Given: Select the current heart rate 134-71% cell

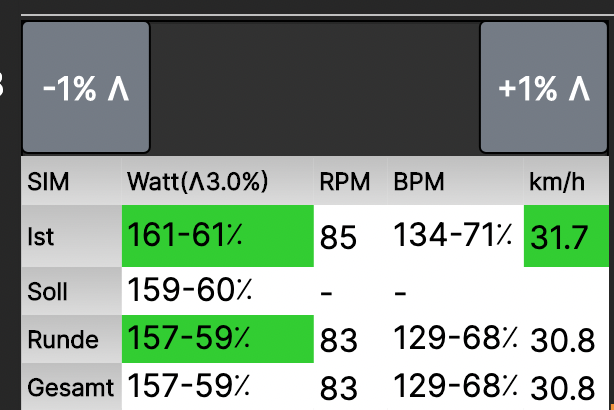Looking at the screenshot, I should [x=453, y=236].
